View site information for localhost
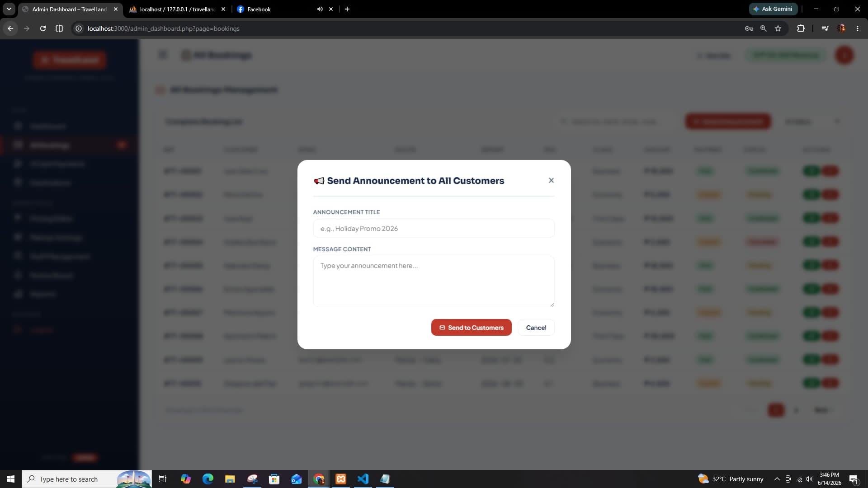Screen dimensions: 868x488 pyautogui.click(x=79, y=28)
